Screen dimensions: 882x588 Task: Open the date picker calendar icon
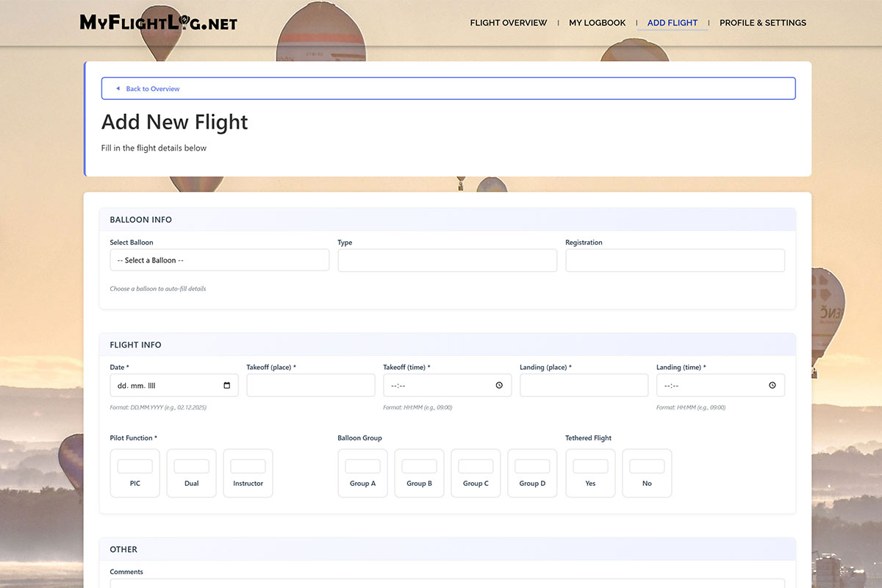(226, 385)
